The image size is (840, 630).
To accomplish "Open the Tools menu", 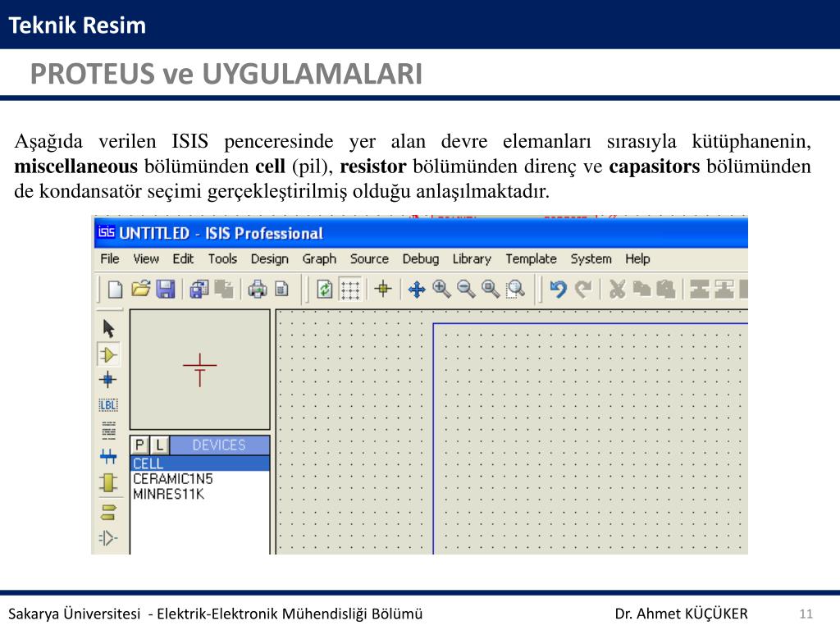I will pos(222,258).
